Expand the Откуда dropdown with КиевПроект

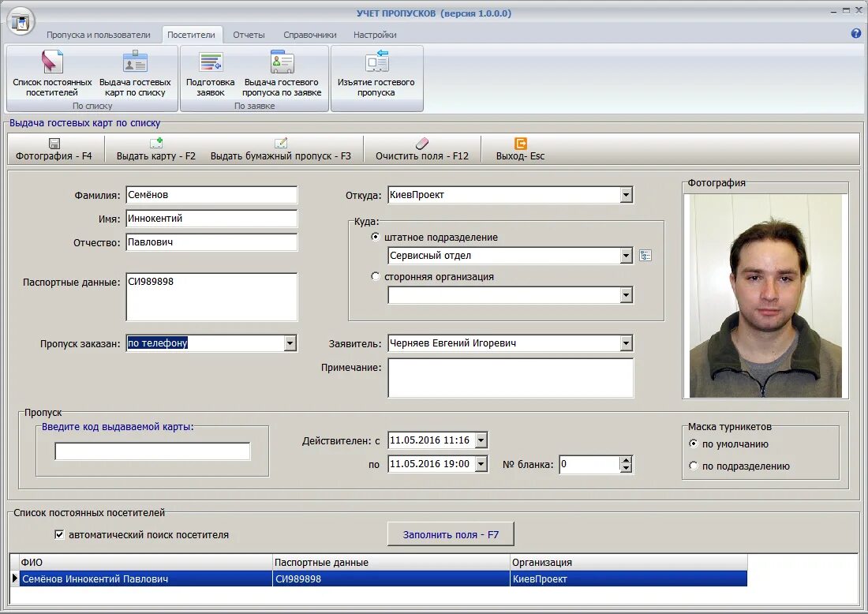[626, 195]
